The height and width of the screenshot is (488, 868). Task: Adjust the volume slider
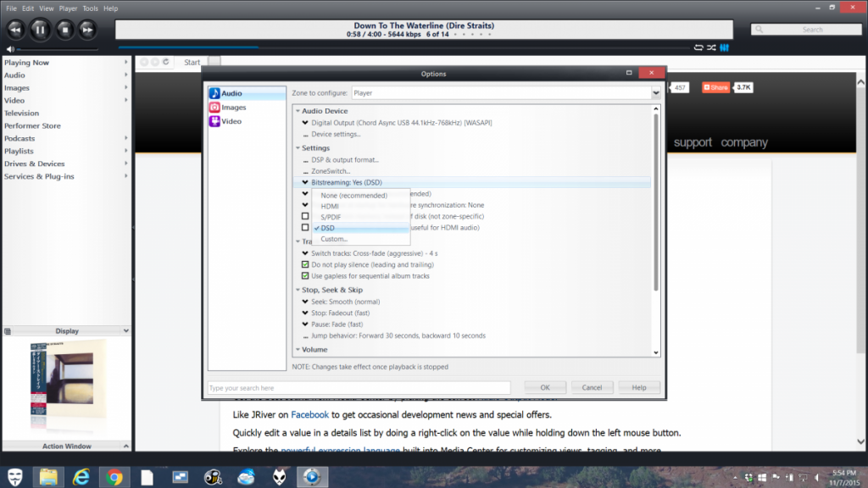click(x=58, y=49)
